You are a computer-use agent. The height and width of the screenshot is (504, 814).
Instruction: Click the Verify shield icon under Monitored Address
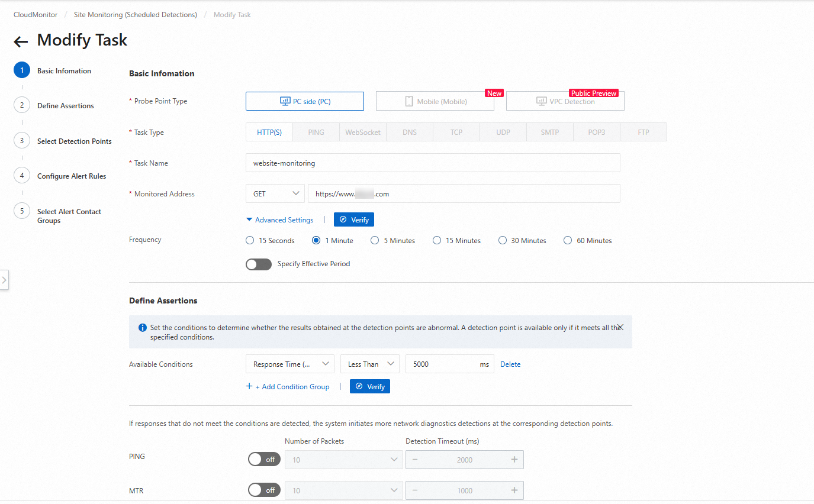pyautogui.click(x=353, y=219)
